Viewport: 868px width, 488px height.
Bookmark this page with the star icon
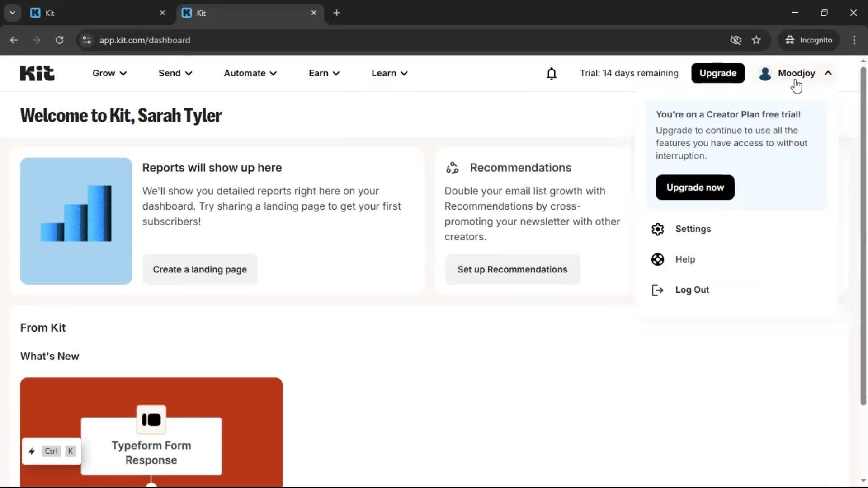(756, 40)
